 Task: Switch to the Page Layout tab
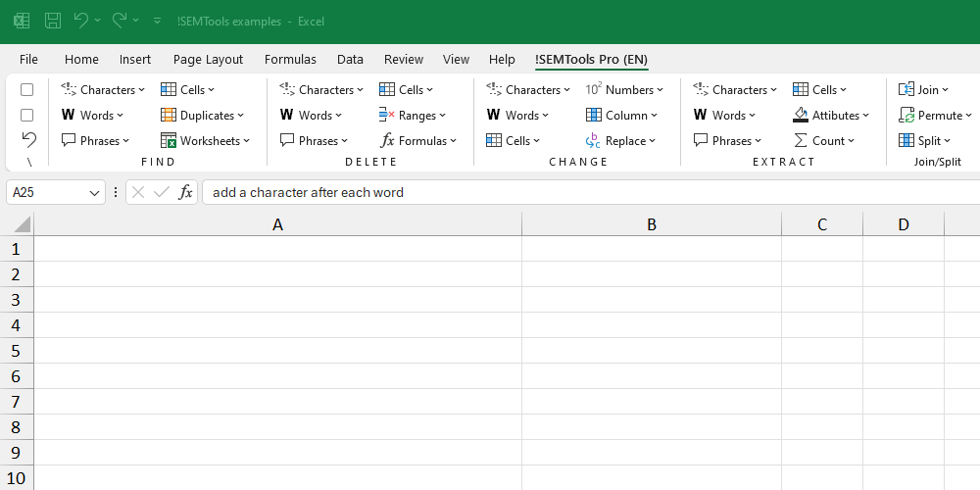(x=208, y=59)
